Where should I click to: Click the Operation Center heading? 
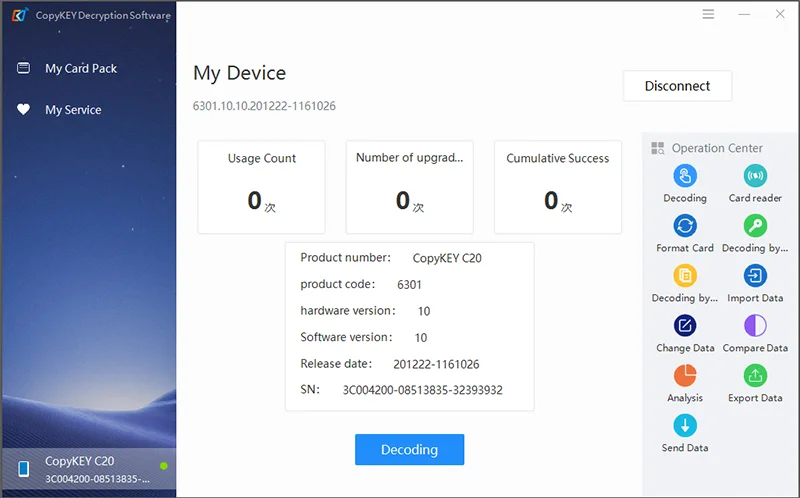click(x=717, y=148)
